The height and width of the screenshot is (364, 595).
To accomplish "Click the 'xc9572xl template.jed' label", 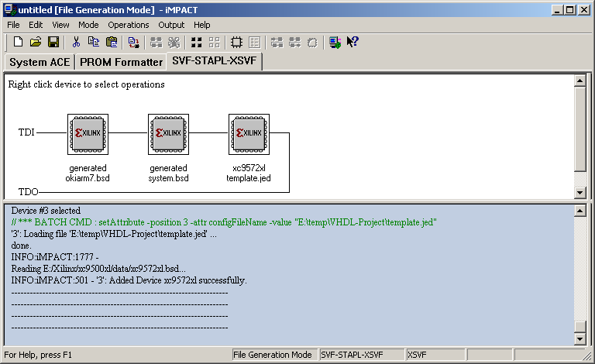I will tap(249, 173).
